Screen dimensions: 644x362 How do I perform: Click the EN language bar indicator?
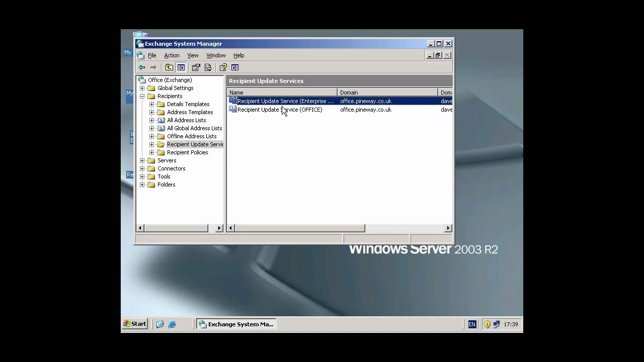[472, 324]
